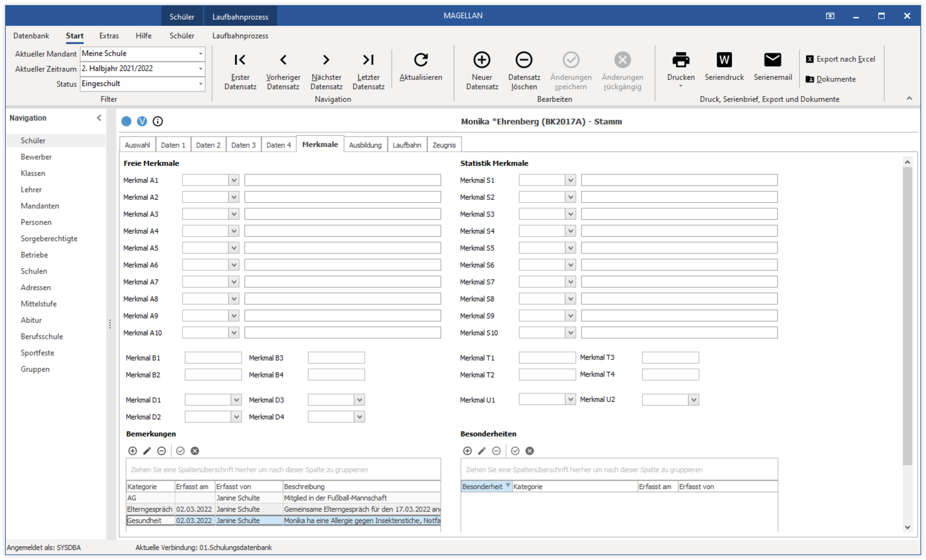Image resolution: width=926 pixels, height=560 pixels.
Task: Open the Aktueller Zeitraum dropdown
Action: (x=201, y=69)
